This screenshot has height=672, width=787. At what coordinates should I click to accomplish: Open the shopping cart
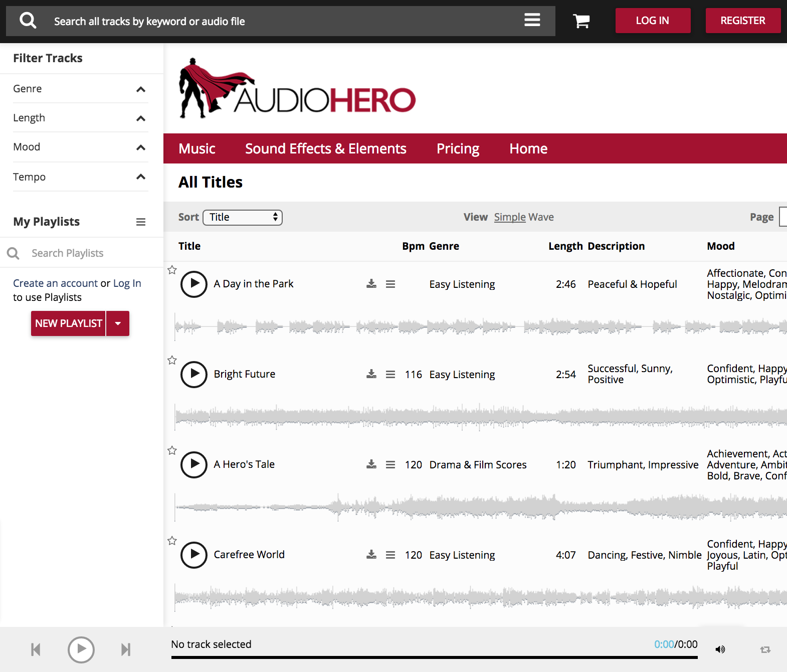coord(581,21)
